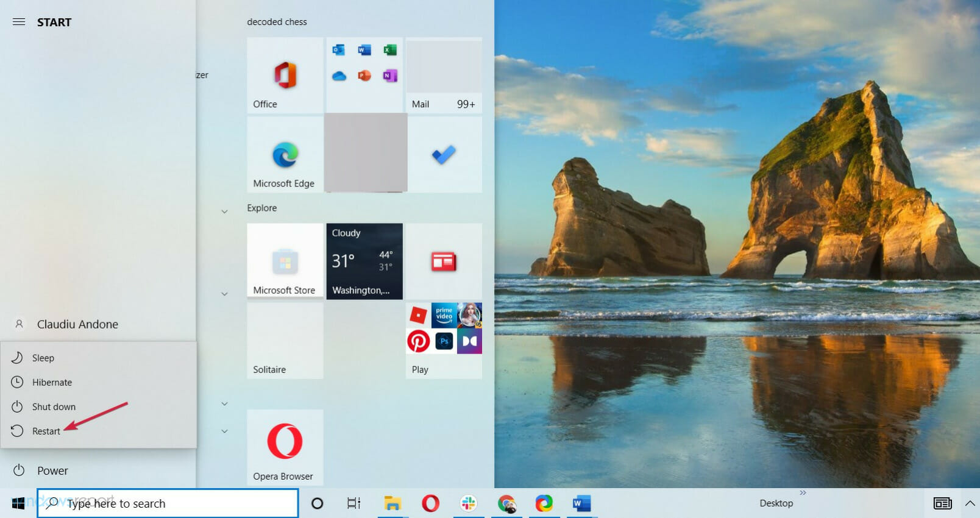Open the red News tile
980x518 pixels.
click(x=444, y=261)
